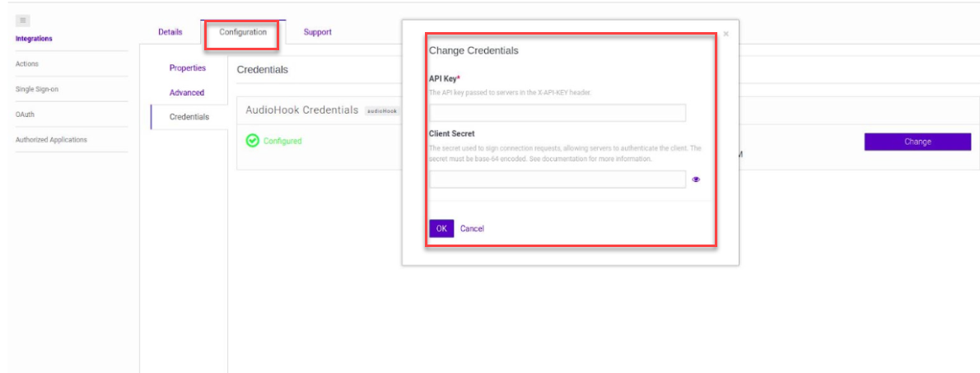This screenshot has width=980, height=373.
Task: Open the OAuth sidebar item
Action: (x=25, y=114)
